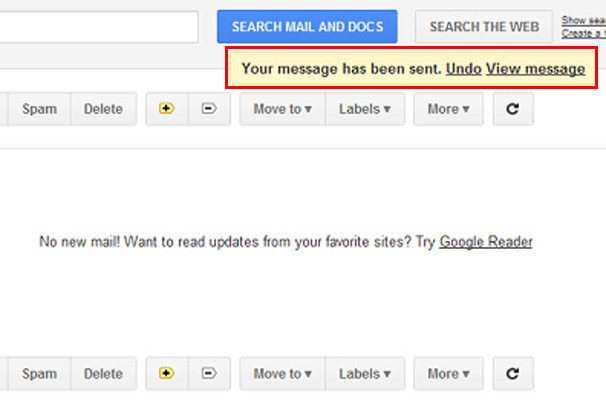Viewport: 606px width, 404px height.
Task: Expand the top Move to dropdown
Action: 282,109
